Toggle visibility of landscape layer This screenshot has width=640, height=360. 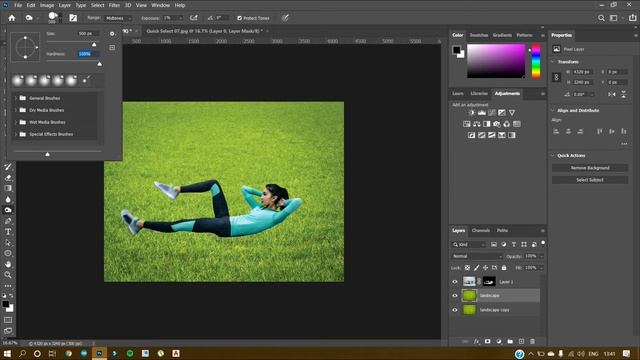[x=455, y=296]
